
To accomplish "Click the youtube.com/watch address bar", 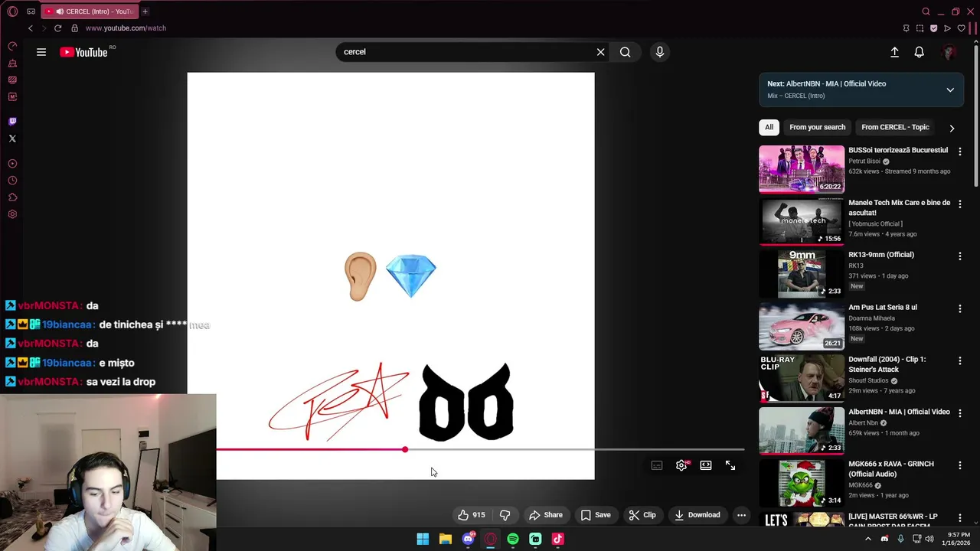I will [126, 28].
